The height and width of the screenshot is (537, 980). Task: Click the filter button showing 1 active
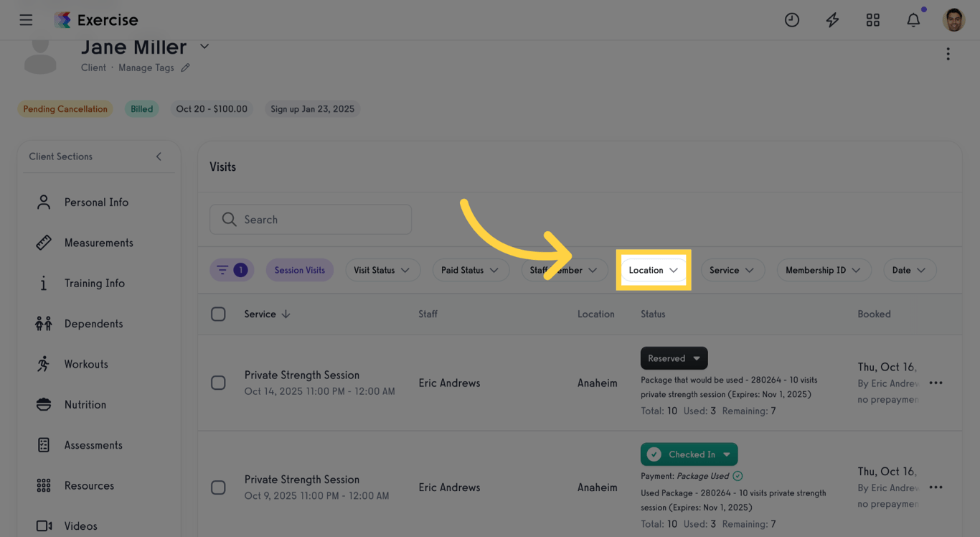(x=232, y=270)
